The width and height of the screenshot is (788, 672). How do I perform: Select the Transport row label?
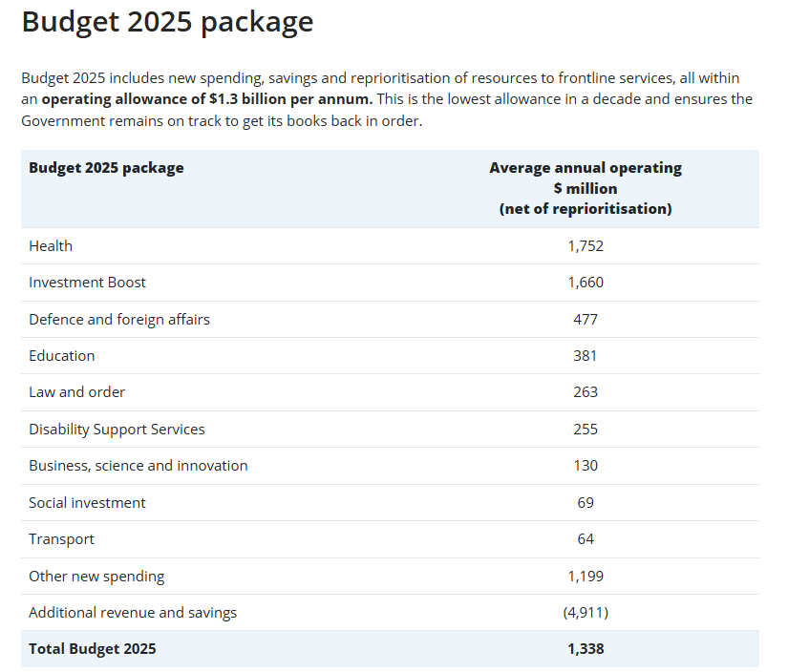pos(61,539)
